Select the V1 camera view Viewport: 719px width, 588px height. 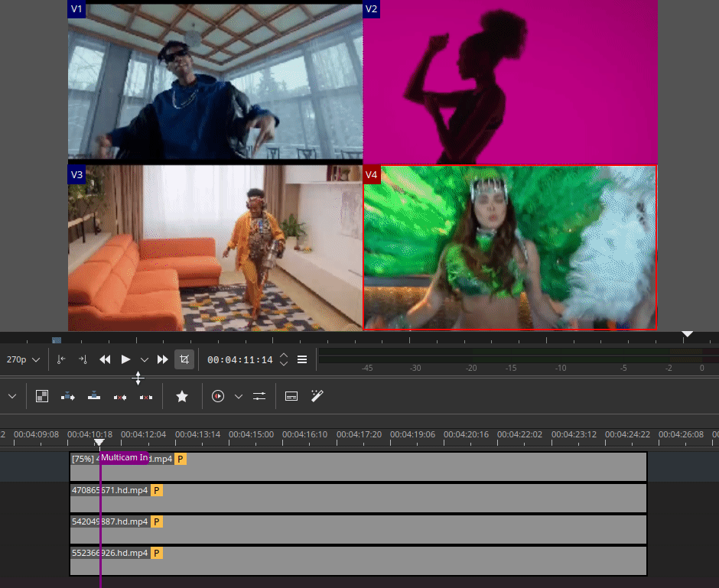click(x=215, y=82)
